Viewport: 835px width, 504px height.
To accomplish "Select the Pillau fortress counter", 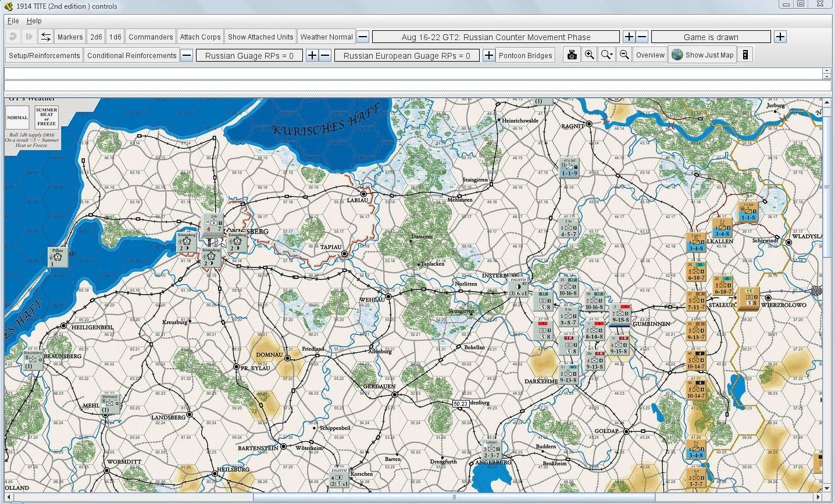I will point(58,257).
